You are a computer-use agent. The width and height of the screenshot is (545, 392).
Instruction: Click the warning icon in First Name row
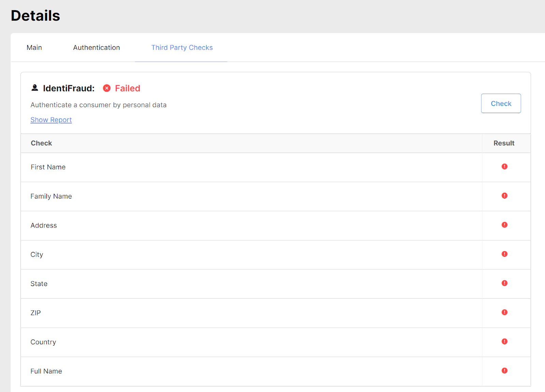pyautogui.click(x=504, y=167)
